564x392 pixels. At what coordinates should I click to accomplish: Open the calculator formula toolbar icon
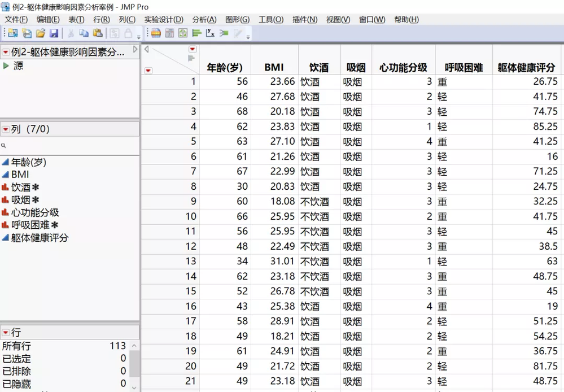(x=169, y=34)
